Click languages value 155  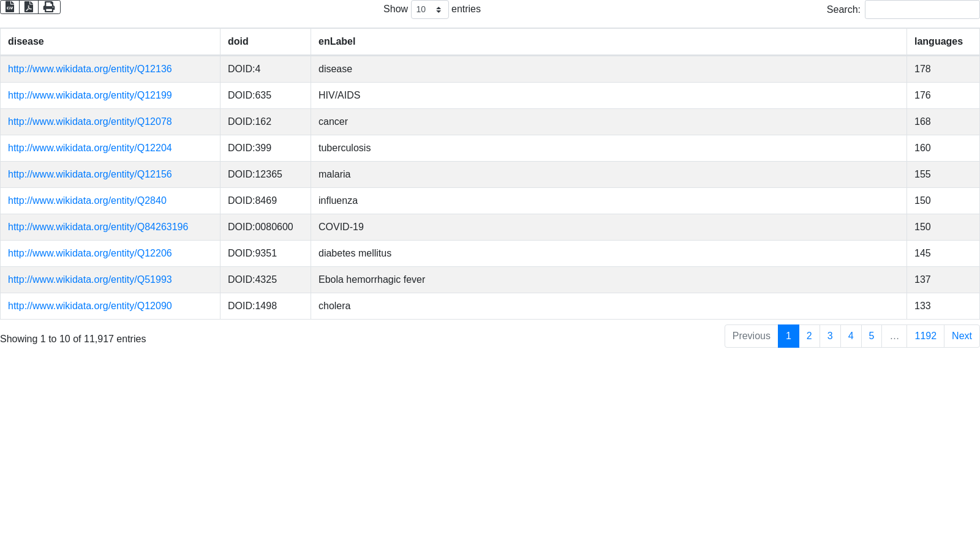click(x=943, y=174)
